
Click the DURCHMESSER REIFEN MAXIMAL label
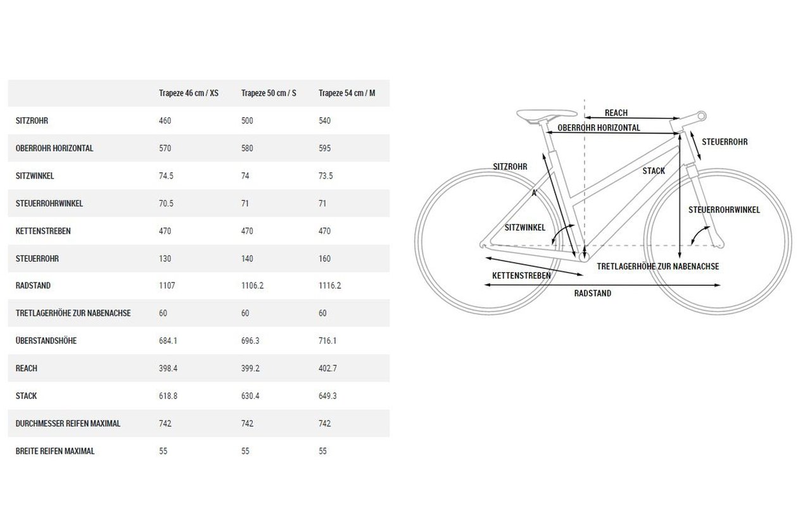pyautogui.click(x=68, y=423)
